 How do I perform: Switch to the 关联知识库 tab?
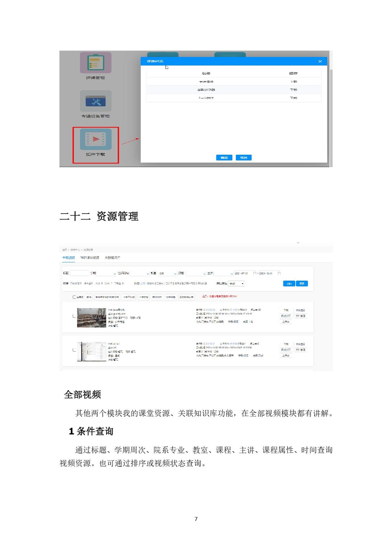coord(112,258)
